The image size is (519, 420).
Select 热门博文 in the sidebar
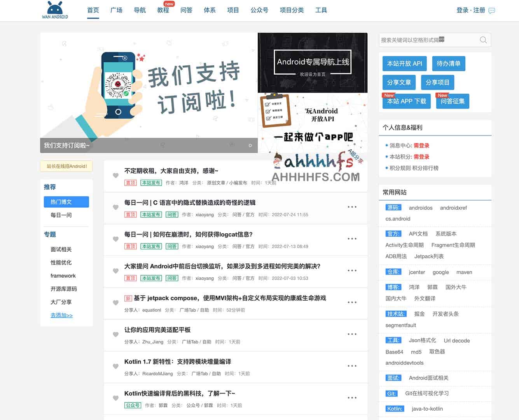coord(66,202)
